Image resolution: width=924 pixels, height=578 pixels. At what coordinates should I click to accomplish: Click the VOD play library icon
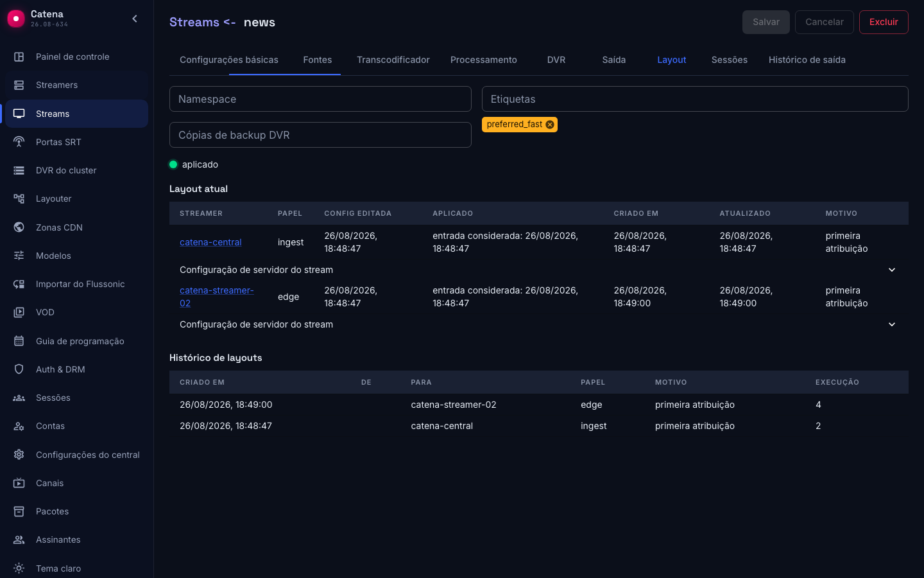tap(19, 312)
